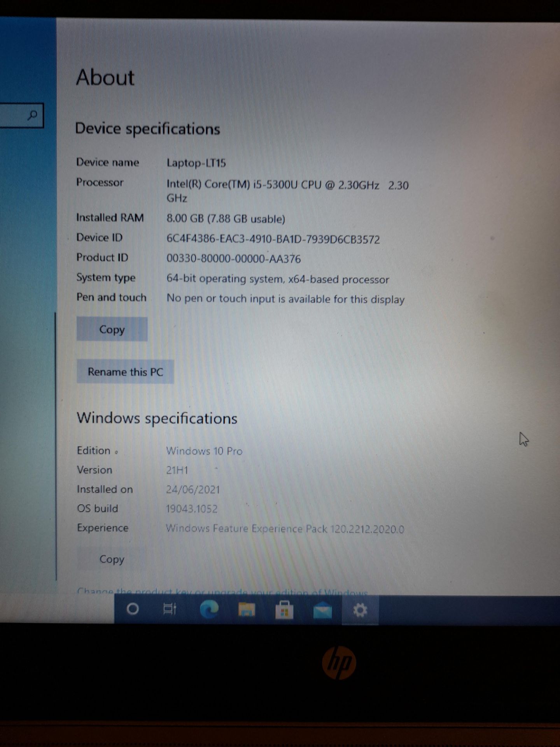Select the device name Laptop-LT15

(196, 163)
